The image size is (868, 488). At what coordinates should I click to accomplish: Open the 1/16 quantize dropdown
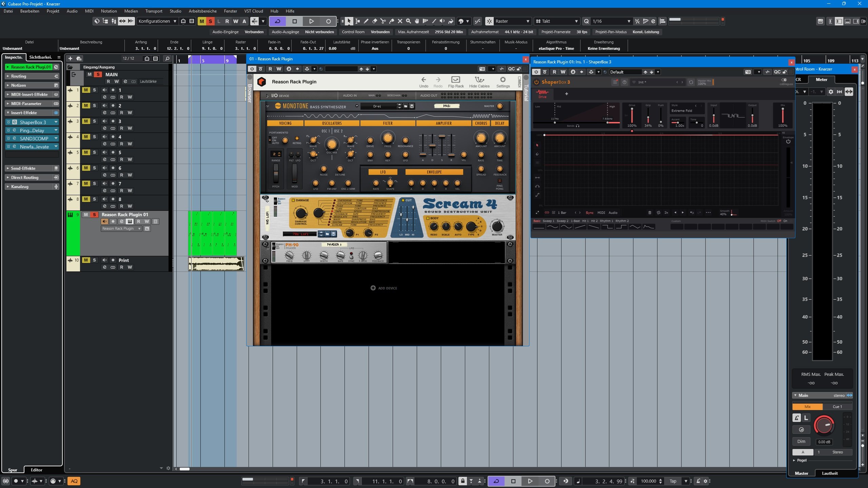coord(611,21)
